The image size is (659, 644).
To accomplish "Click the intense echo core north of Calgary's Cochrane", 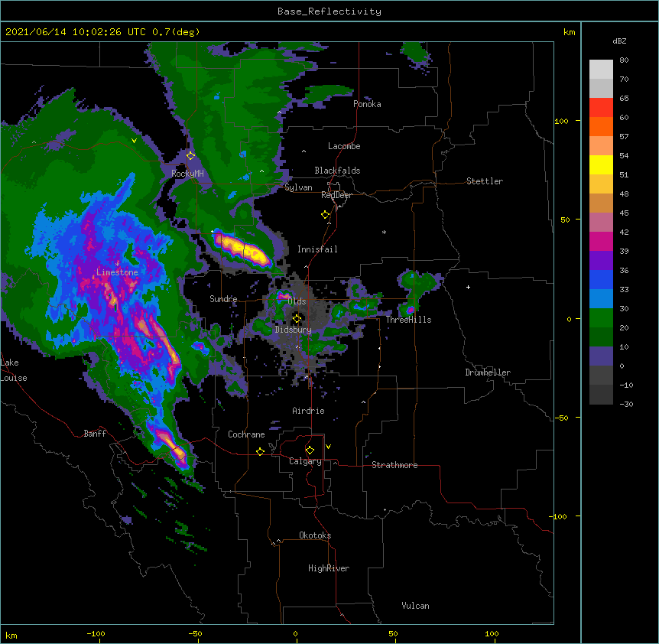I will [x=171, y=447].
